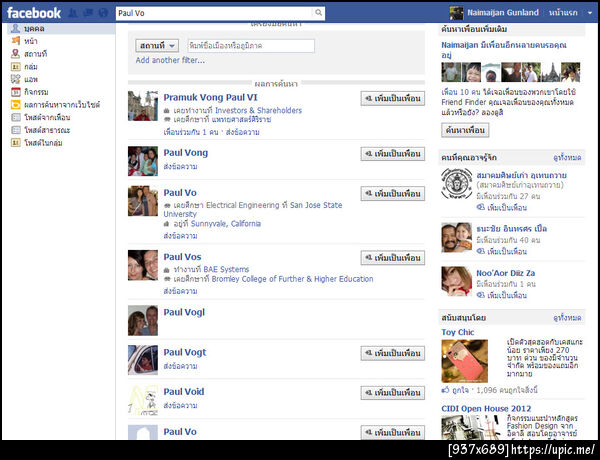Open Noo'Aor Diiz Za profile
Viewport: 600px width, 460px height.
pos(505,273)
